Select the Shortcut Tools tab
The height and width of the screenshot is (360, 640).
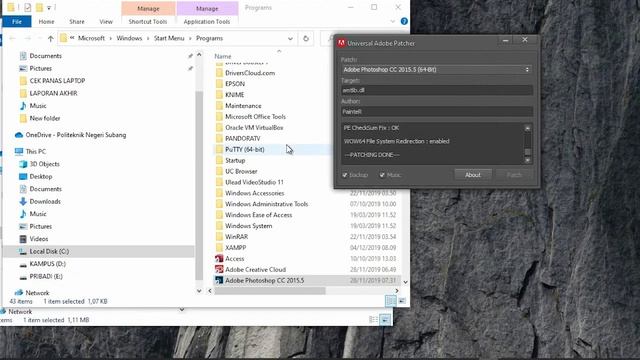[148, 22]
